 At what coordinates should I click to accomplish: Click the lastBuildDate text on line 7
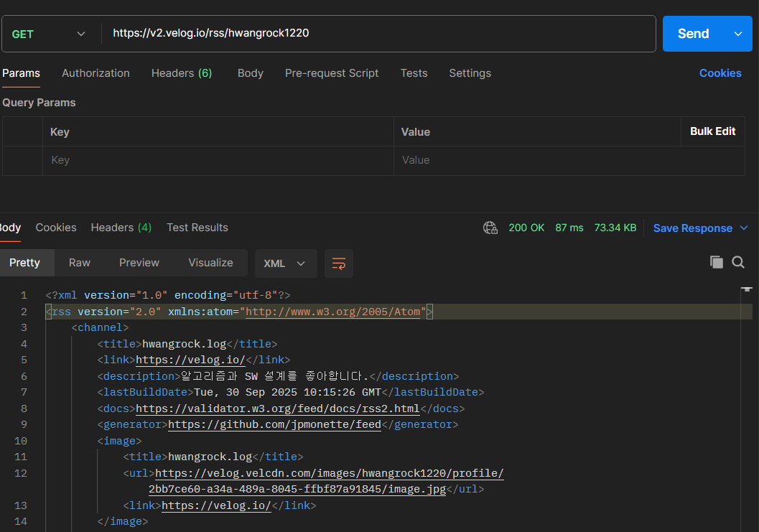tap(287, 392)
